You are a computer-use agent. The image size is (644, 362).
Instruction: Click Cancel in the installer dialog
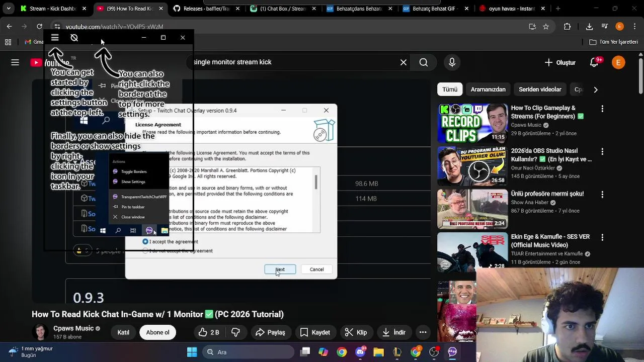pos(316,269)
